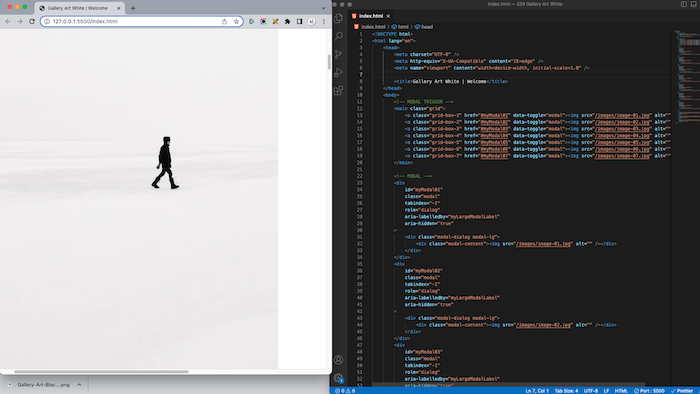Open Run and Debug view in VS Code
The image size is (700, 394).
point(338,72)
